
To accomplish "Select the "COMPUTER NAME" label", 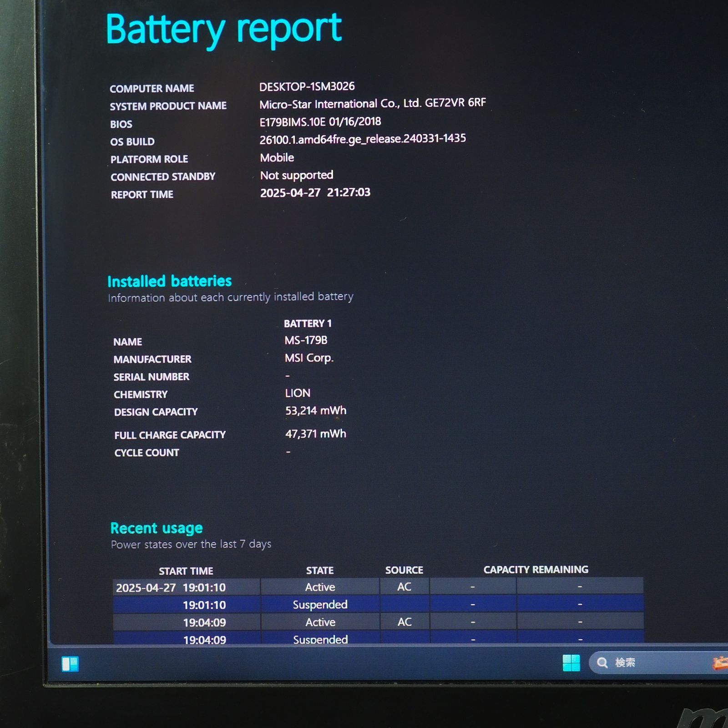I will point(152,88).
